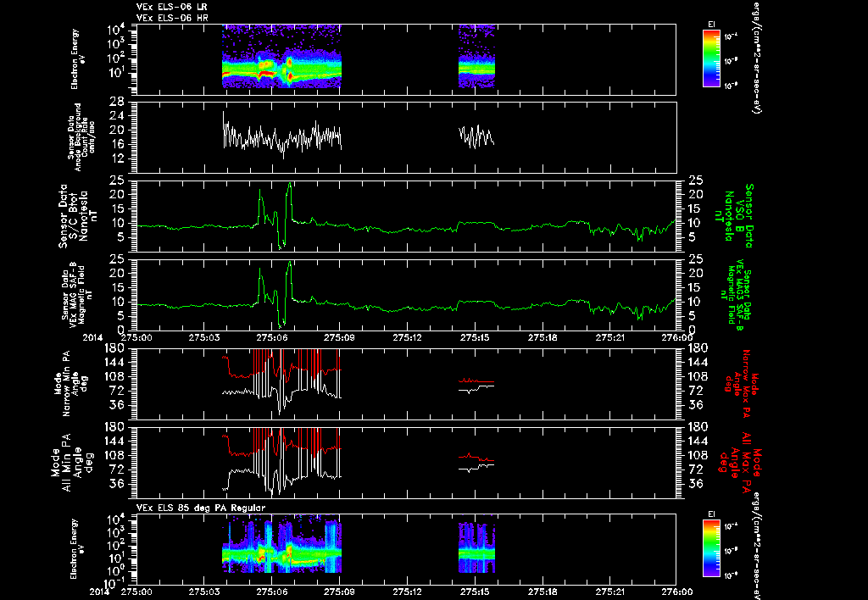868x600 pixels.
Task: Click the top El color bar legend
Action: [711, 58]
